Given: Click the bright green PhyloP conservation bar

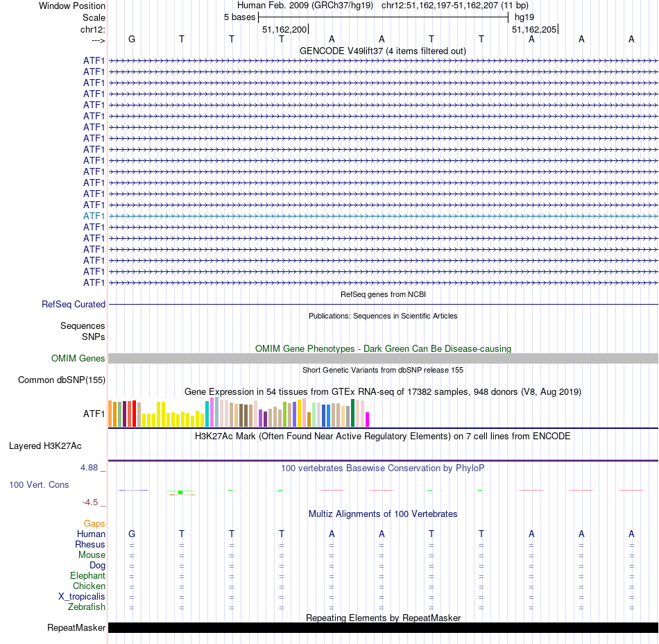Looking at the screenshot, I should click(x=180, y=492).
